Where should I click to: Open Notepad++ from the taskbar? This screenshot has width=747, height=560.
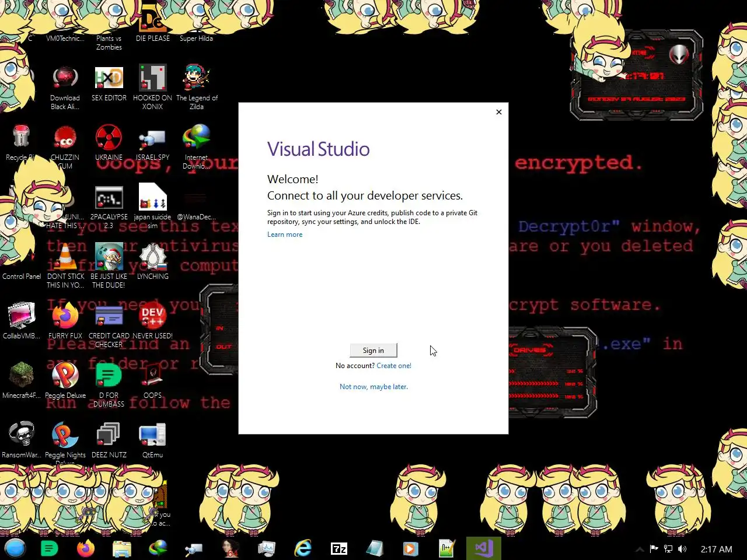447,548
